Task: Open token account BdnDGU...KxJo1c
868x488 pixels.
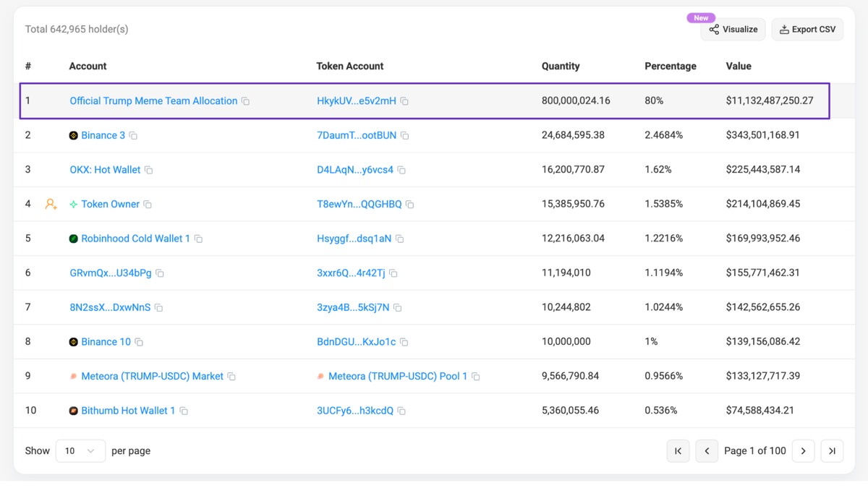Action: 357,342
